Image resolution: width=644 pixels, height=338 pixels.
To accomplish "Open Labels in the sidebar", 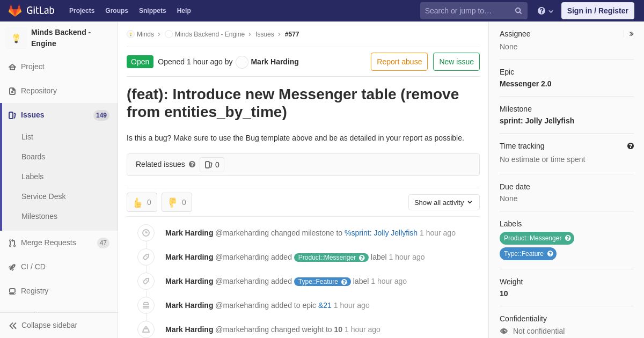I will 32,177.
